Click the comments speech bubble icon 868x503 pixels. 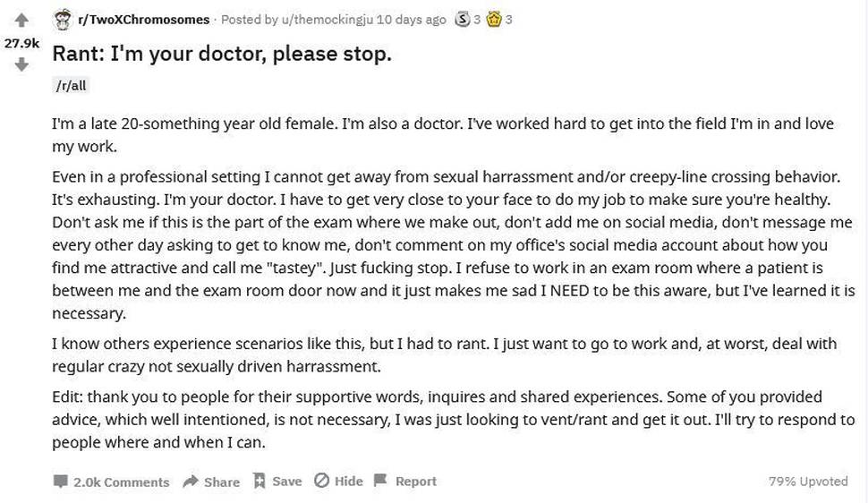(x=60, y=482)
